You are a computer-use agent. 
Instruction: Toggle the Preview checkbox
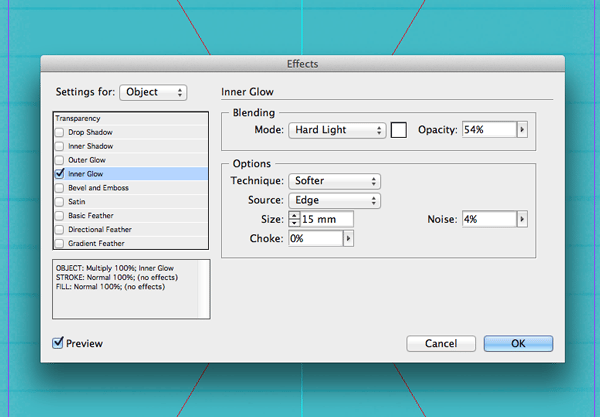58,343
